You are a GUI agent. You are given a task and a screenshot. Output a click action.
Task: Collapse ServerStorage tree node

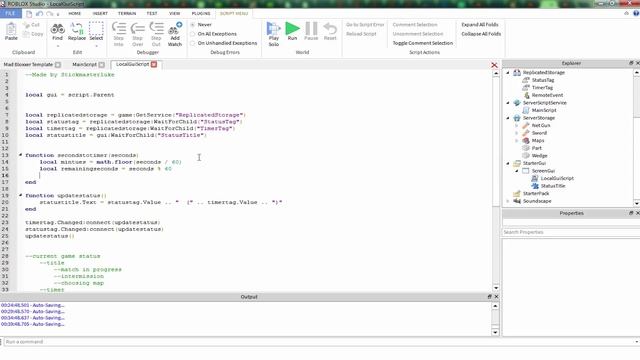click(508, 118)
